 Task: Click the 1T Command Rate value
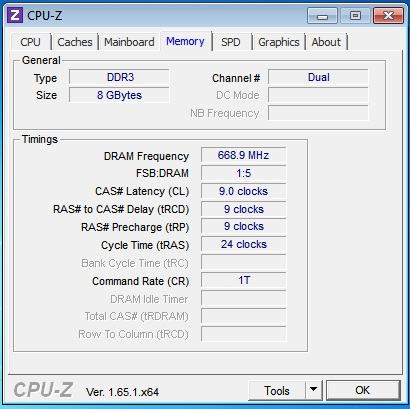243,280
